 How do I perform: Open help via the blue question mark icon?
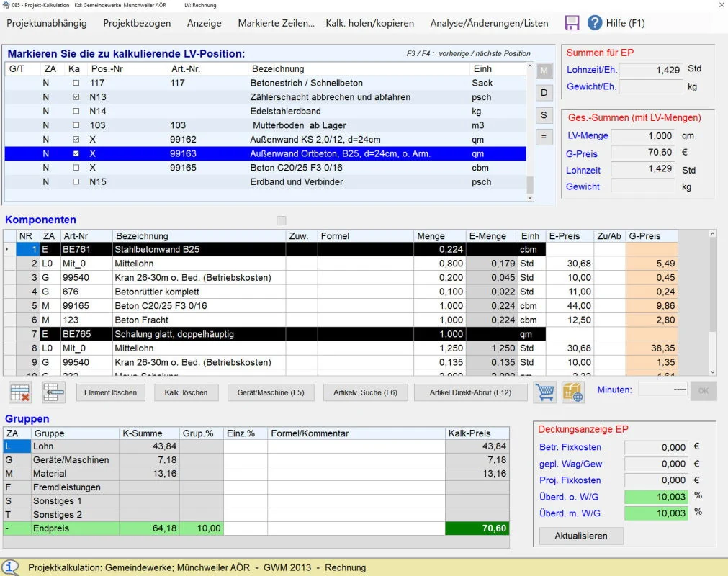point(595,23)
